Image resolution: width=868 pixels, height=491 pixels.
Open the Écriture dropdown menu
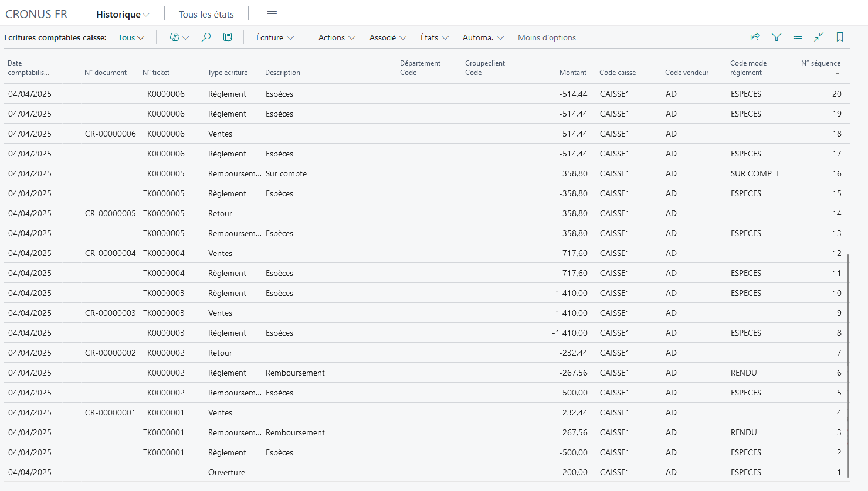coord(275,37)
